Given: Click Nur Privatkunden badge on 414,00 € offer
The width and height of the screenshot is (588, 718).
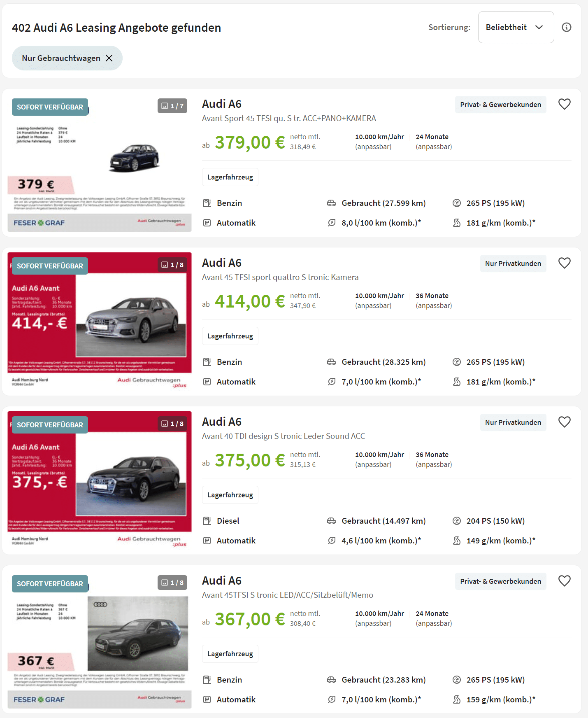Looking at the screenshot, I should [x=513, y=263].
